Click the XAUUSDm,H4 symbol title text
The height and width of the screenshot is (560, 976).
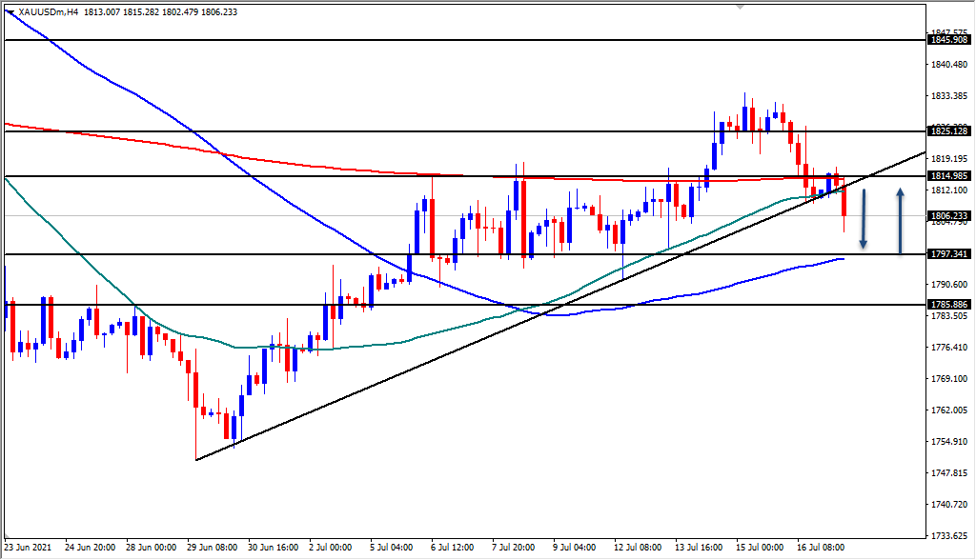[x=49, y=11]
